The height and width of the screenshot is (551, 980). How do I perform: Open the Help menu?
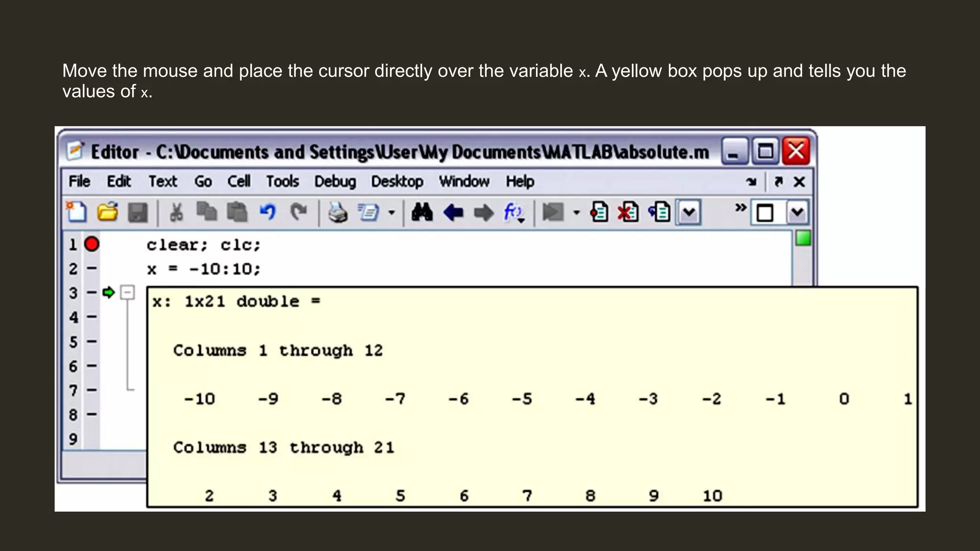pyautogui.click(x=520, y=182)
